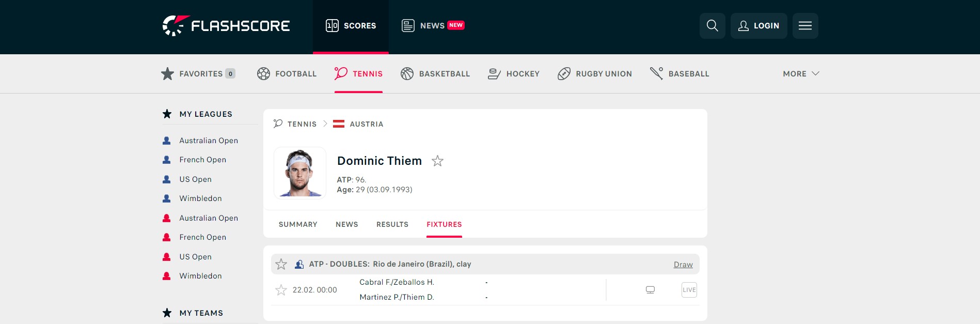
Task: Toggle favorite star for the 22.02. match
Action: [x=281, y=290]
